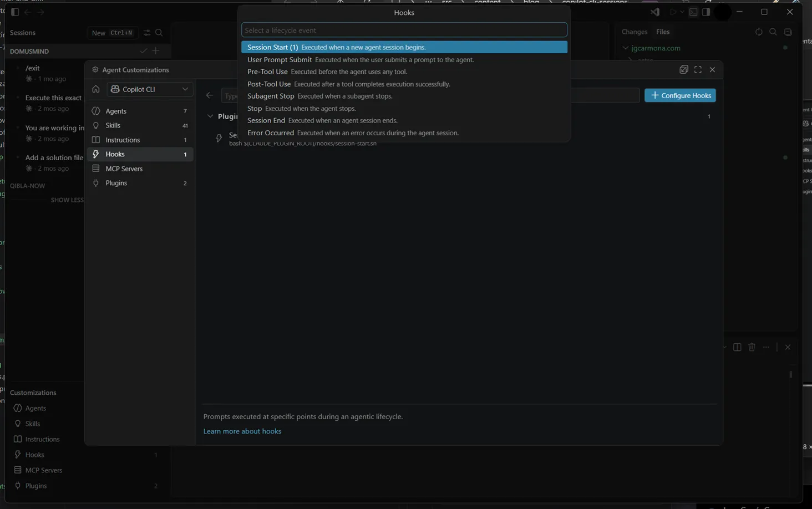Viewport: 812px width, 509px height.
Task: Select MCP Servers in the Agent Customizations dialog
Action: 140,169
